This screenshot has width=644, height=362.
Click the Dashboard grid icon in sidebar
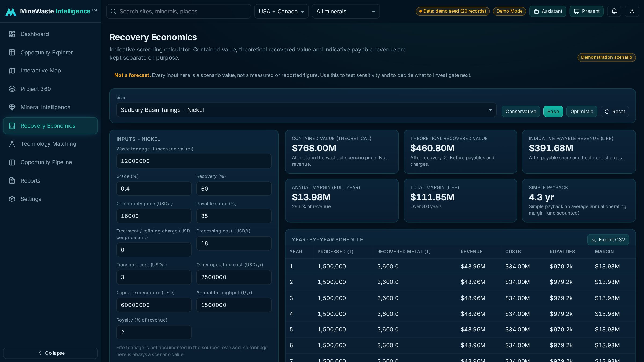(12, 34)
